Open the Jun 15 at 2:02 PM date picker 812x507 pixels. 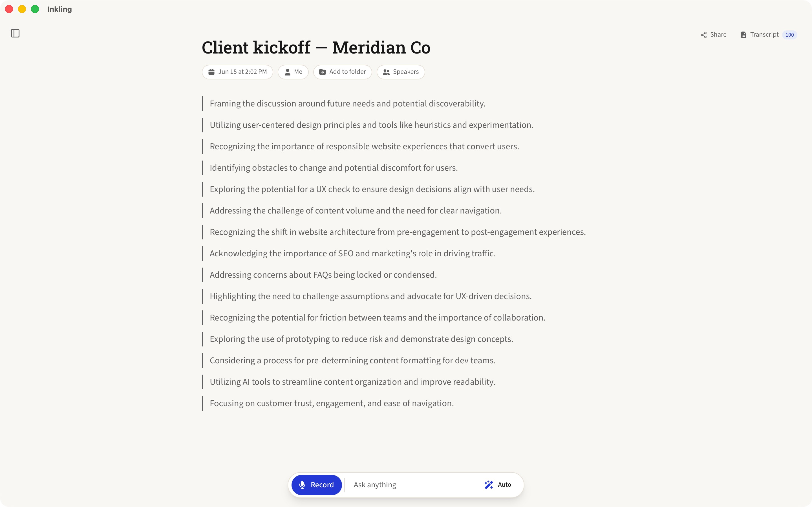238,72
